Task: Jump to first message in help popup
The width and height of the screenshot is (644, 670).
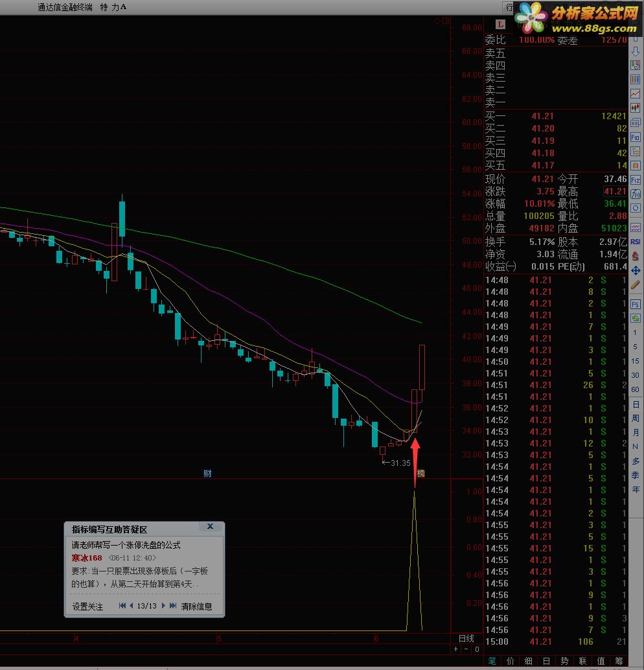Action: (122, 605)
